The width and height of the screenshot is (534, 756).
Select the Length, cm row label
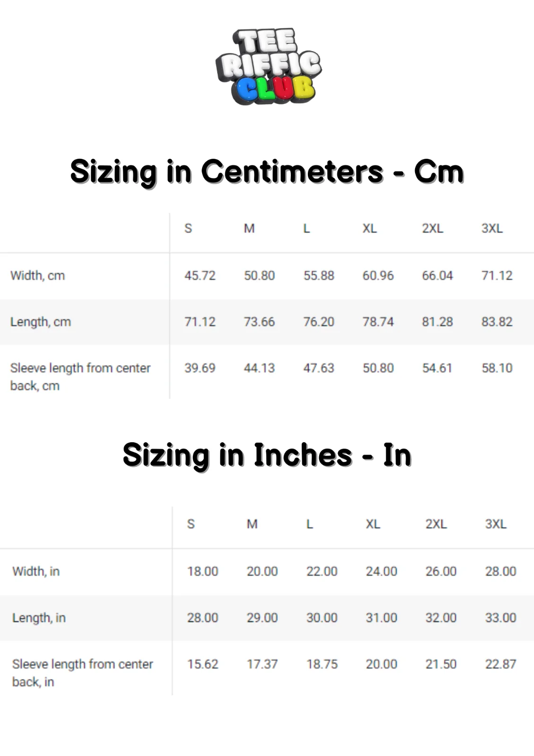41,322
